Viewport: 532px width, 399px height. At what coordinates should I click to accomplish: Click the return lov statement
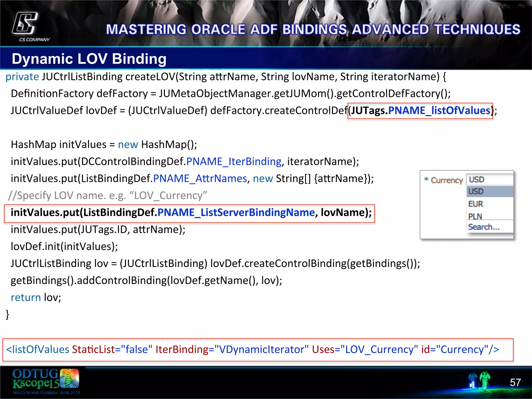(x=36, y=298)
